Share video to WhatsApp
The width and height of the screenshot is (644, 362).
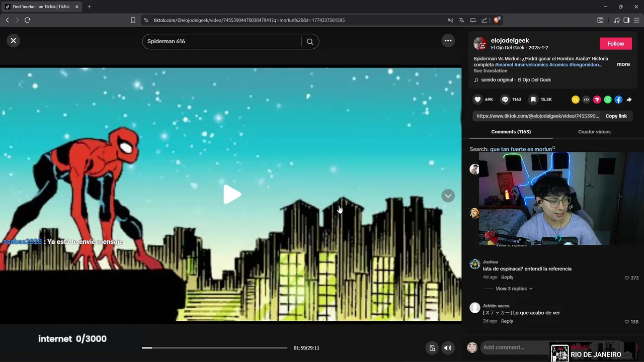[608, 100]
